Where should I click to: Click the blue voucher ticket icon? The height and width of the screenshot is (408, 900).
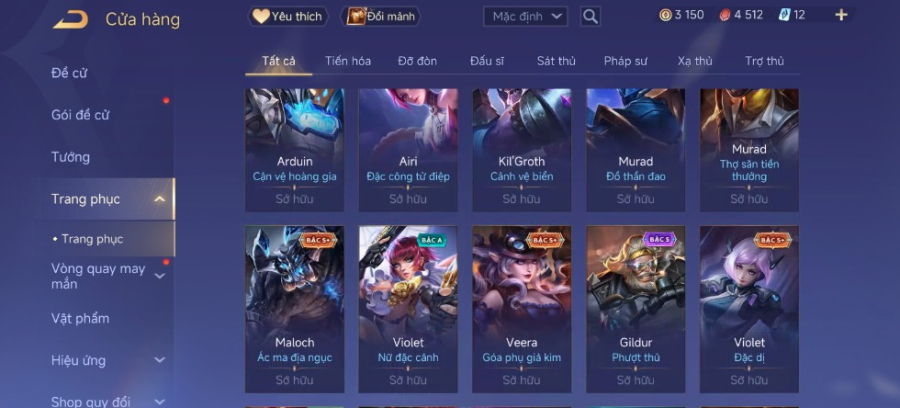pos(785,15)
